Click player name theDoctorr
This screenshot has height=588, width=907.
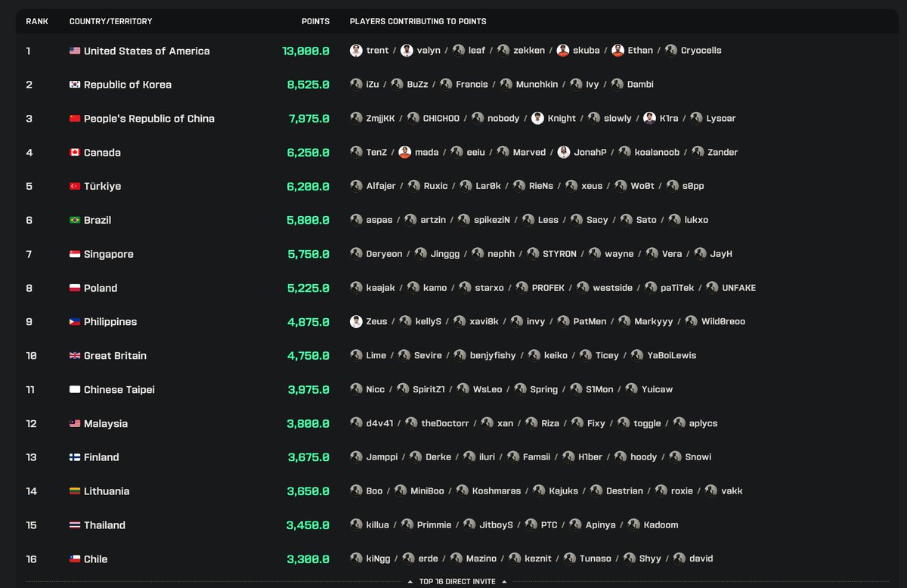click(445, 423)
